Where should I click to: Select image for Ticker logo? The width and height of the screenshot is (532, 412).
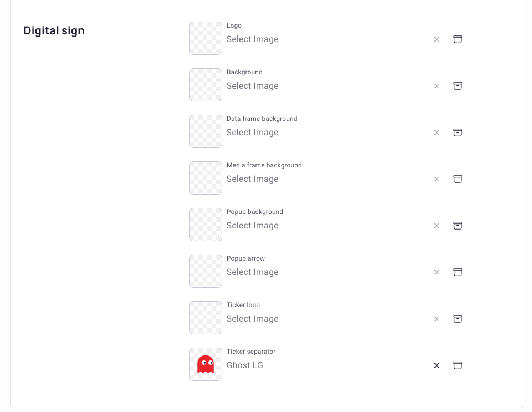click(x=253, y=319)
